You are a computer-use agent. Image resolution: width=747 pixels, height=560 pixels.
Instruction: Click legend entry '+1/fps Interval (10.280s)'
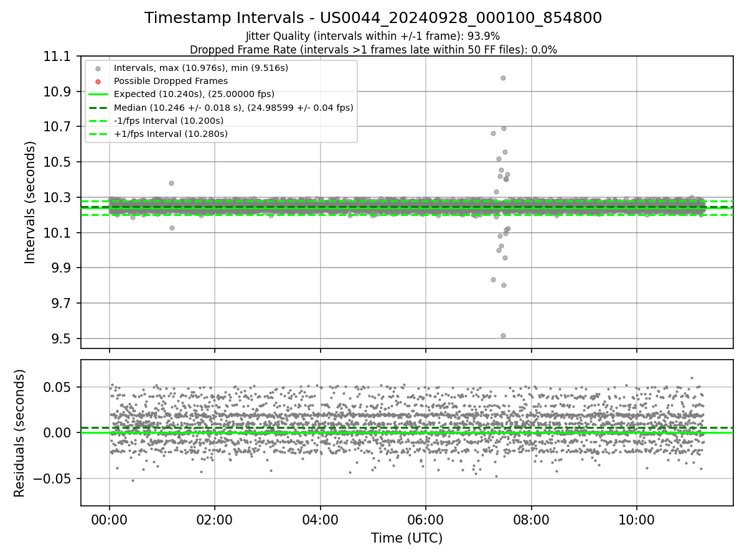[171, 134]
